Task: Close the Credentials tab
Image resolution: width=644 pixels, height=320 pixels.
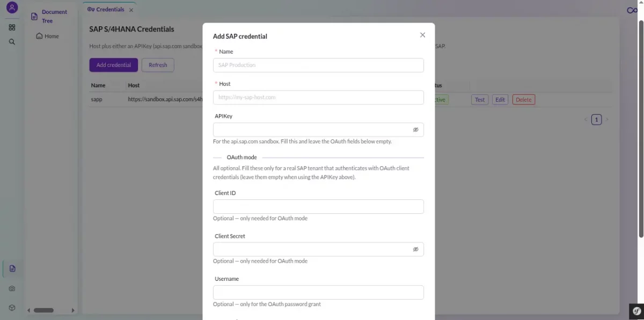Action: pos(131,10)
